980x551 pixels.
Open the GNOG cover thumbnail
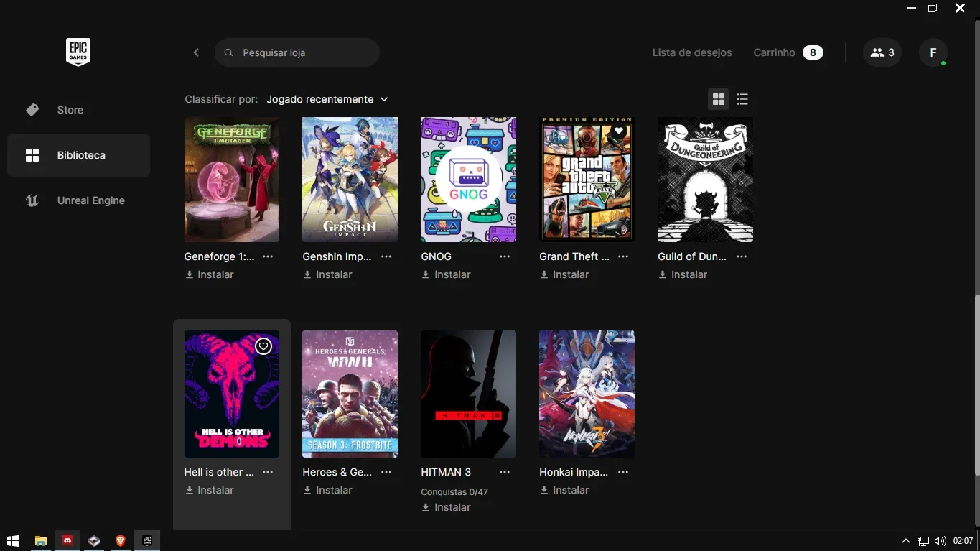[x=468, y=180]
